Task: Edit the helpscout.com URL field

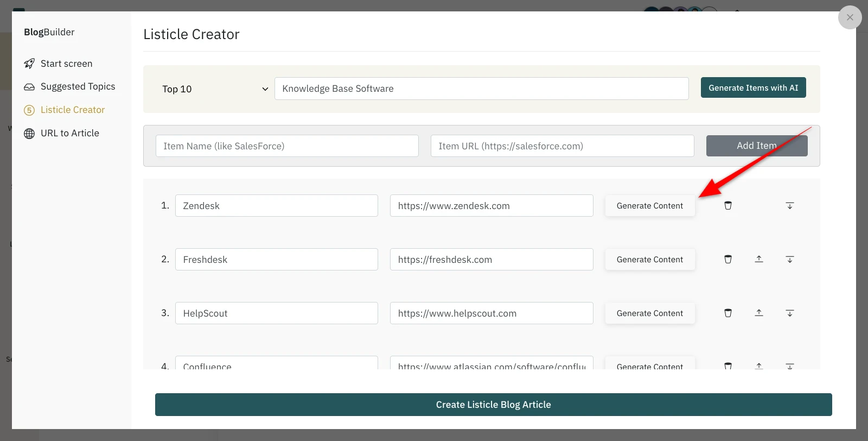Action: pyautogui.click(x=492, y=313)
